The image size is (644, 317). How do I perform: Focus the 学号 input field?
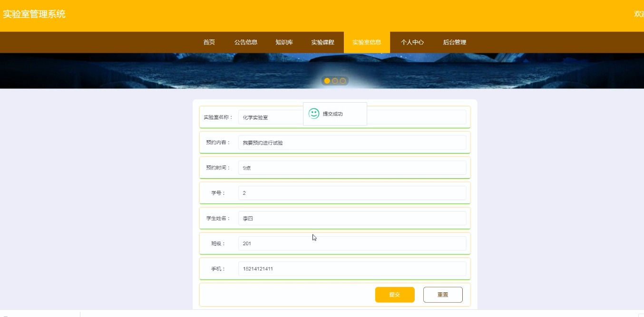(x=352, y=193)
